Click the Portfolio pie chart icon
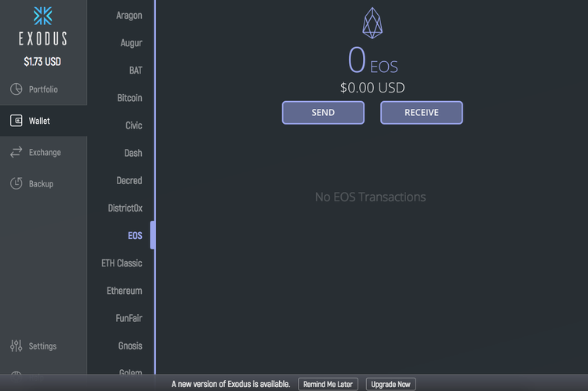The image size is (588, 391). point(16,89)
